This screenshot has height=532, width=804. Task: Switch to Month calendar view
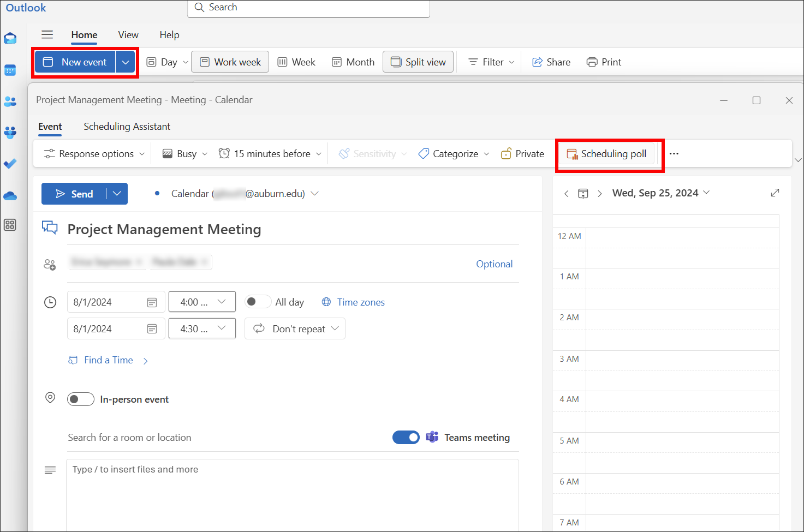353,62
